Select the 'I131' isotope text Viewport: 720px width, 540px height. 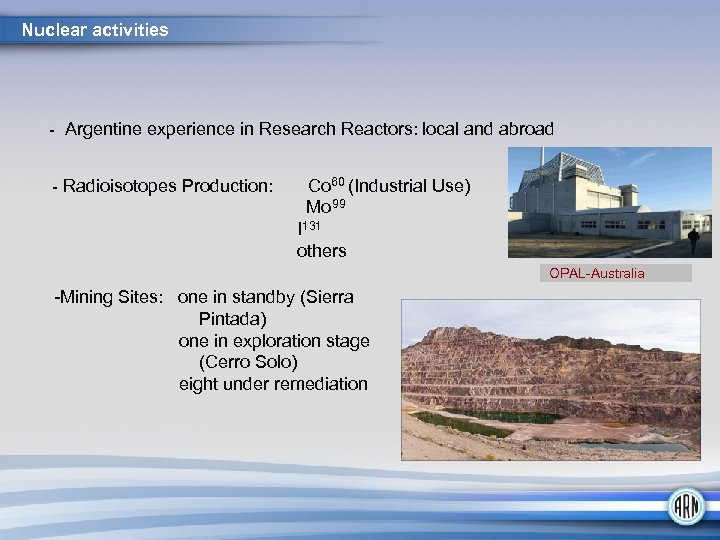(309, 228)
